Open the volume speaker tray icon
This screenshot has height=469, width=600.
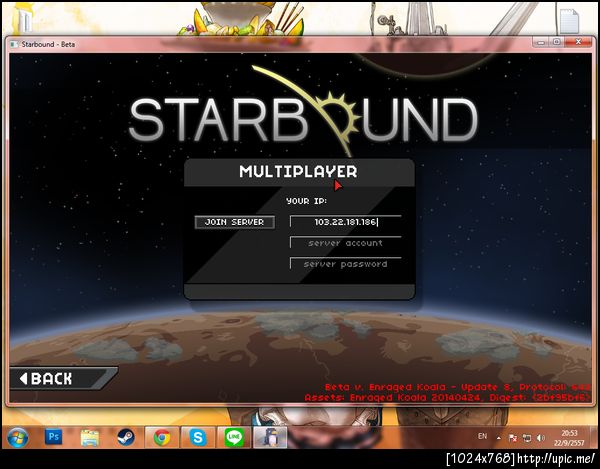coord(541,438)
